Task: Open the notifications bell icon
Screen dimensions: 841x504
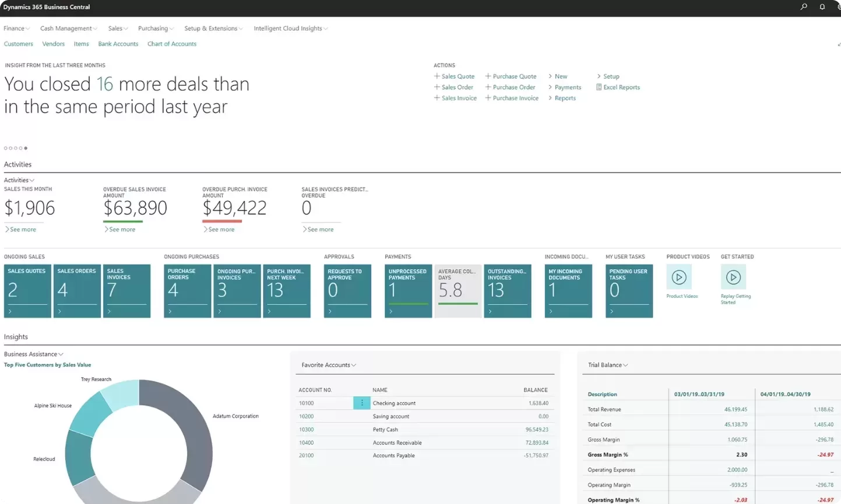Action: point(822,7)
